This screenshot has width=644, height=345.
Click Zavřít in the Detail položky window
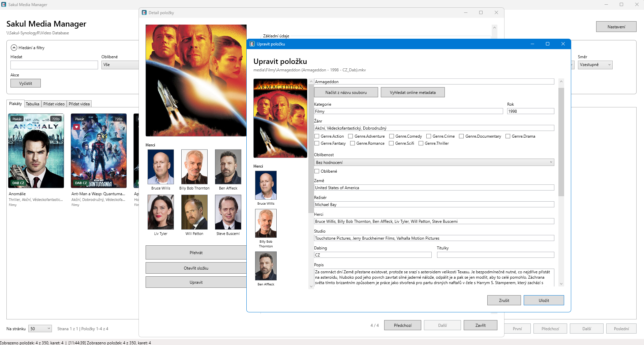pos(481,325)
